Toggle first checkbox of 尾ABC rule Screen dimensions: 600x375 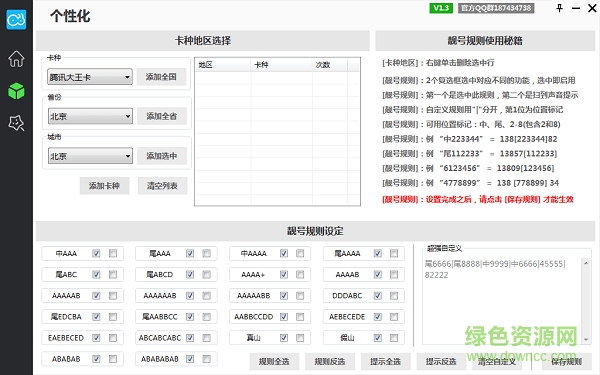[x=96, y=274]
